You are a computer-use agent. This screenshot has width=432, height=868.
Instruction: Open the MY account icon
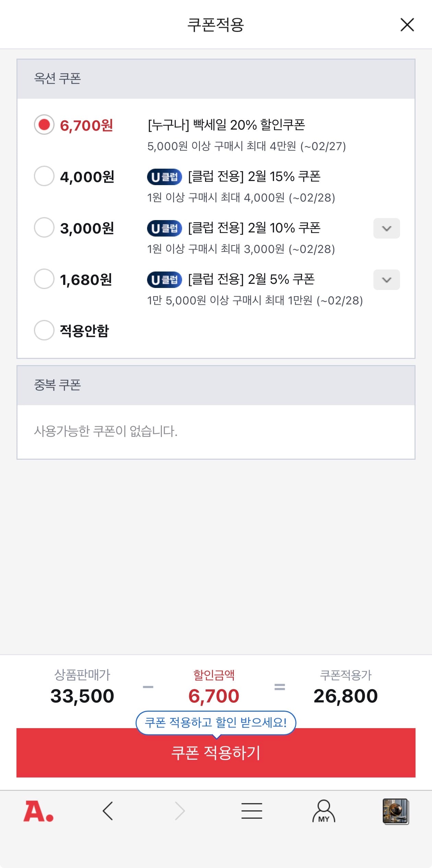[324, 811]
